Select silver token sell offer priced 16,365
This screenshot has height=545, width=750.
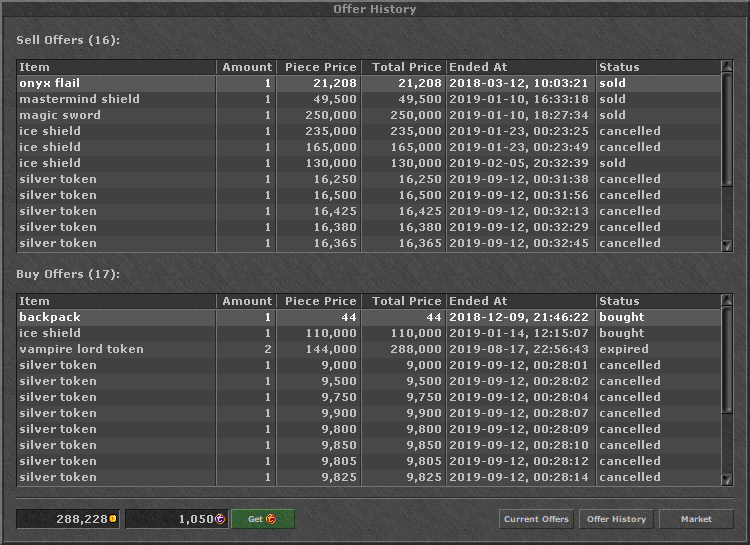(x=369, y=244)
